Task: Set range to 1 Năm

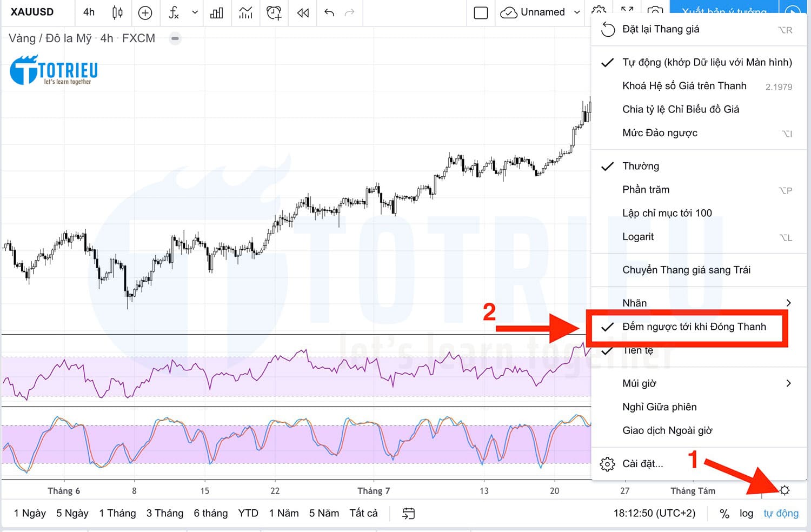Action: tap(284, 513)
